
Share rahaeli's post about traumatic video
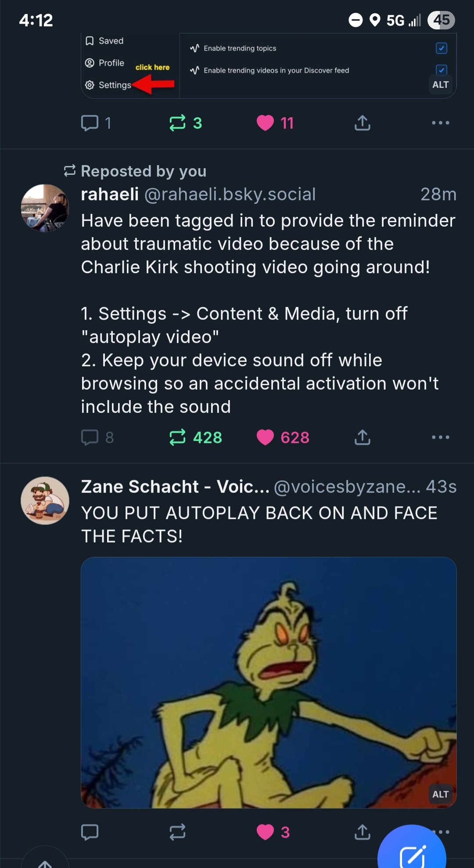[x=362, y=438]
